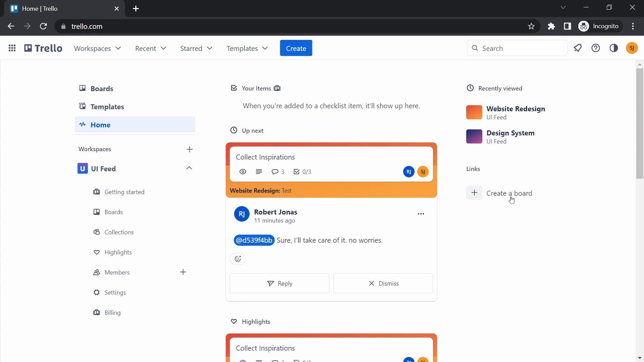Select Highlights in UI Feed workspace
The height and width of the screenshot is (362, 644).
point(118,252)
